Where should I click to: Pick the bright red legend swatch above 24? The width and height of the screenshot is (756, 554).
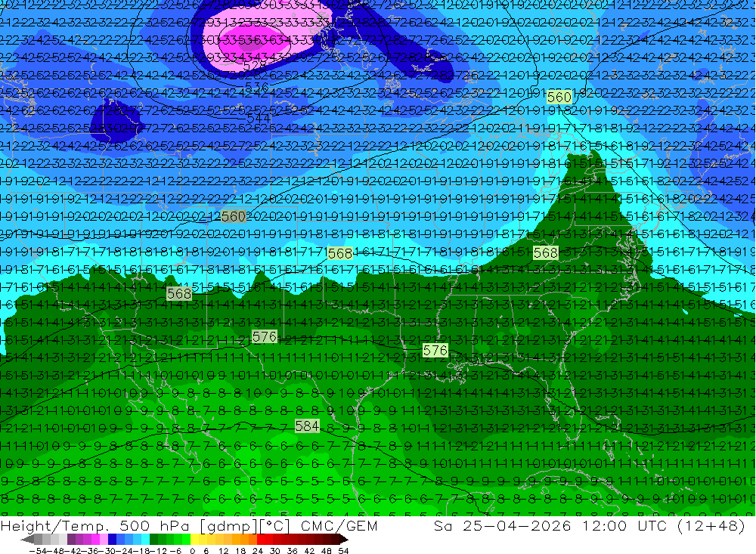click(x=261, y=540)
